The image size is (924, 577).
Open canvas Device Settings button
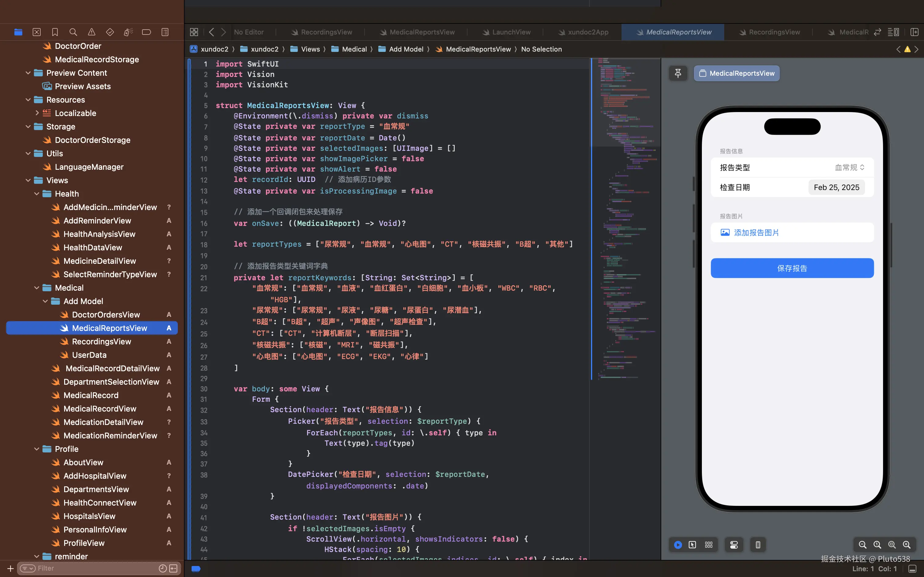(734, 545)
